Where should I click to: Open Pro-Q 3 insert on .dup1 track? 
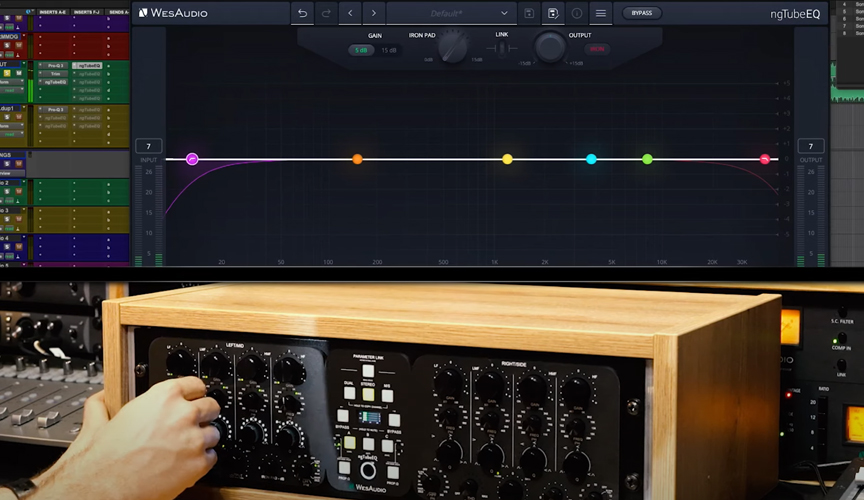(x=53, y=110)
